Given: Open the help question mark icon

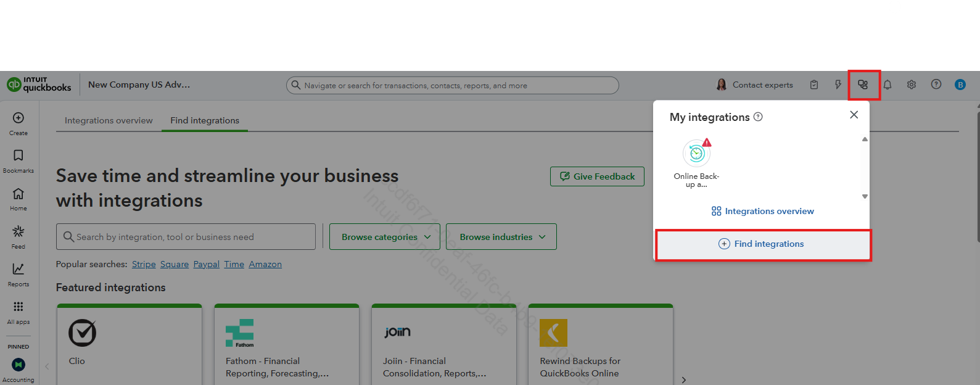Looking at the screenshot, I should tap(936, 85).
